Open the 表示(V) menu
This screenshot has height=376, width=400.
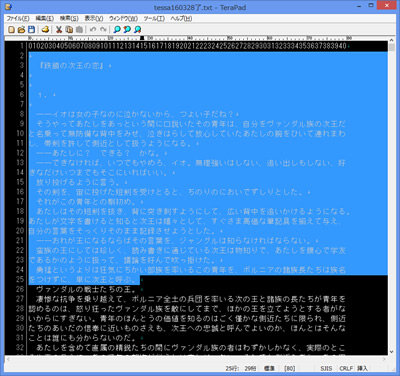(x=94, y=18)
